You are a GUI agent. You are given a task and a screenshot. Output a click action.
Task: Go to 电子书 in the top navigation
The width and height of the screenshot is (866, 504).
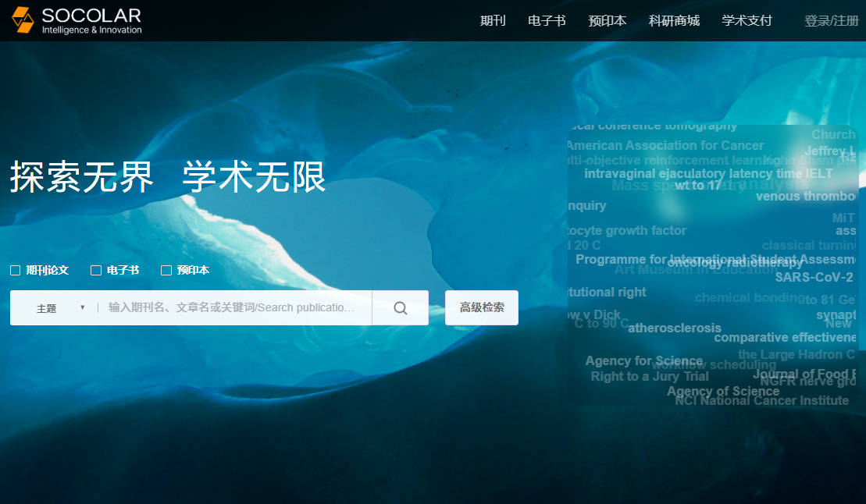click(x=547, y=21)
